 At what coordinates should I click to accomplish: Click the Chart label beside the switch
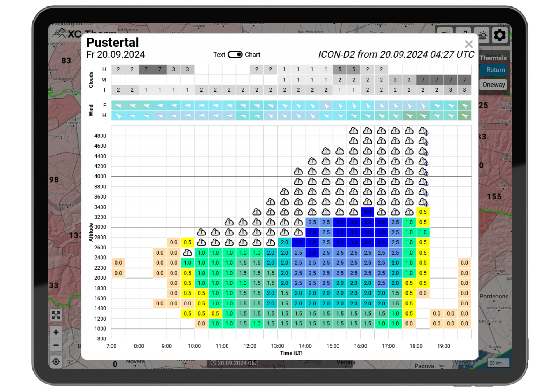point(252,55)
